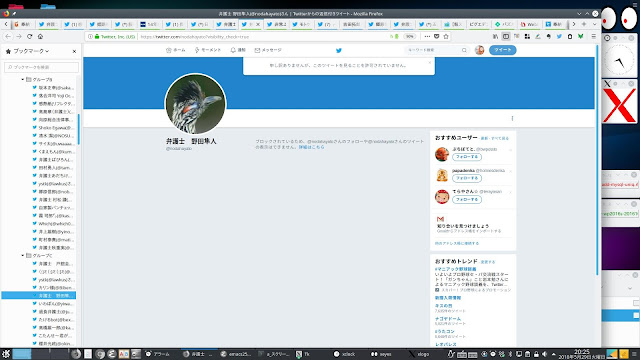Select the highlighted 弁護士 野田隼人 bookmark
The height and width of the screenshot is (360, 640).
(x=38, y=296)
